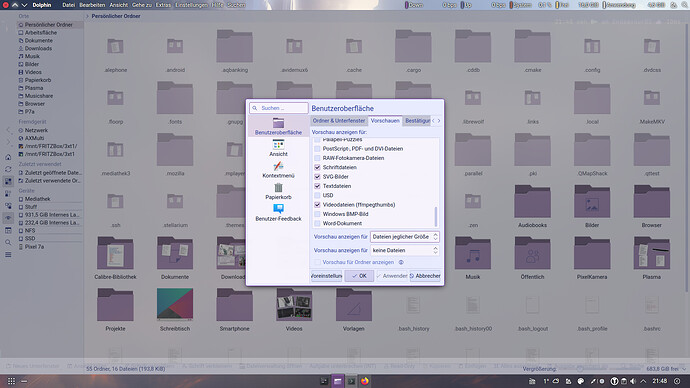This screenshot has width=690, height=388.
Task: Enable preview for Word-Dokument files
Action: click(317, 223)
